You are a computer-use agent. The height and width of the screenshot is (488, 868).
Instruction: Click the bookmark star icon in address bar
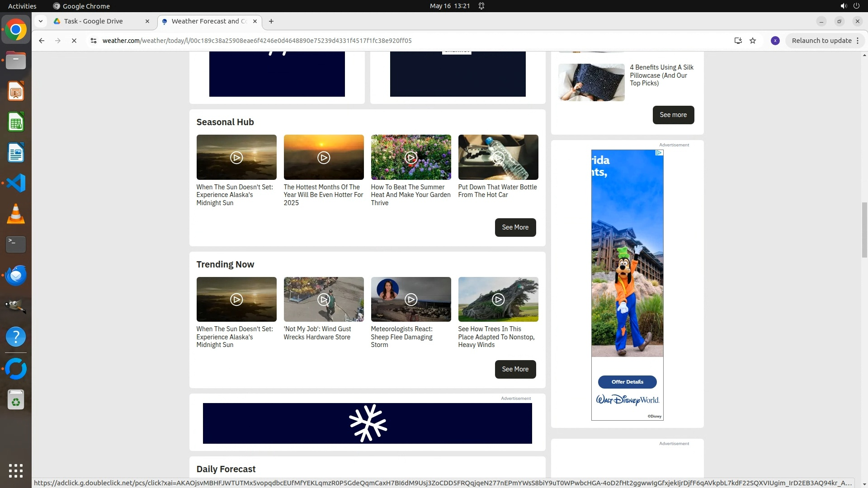point(753,41)
